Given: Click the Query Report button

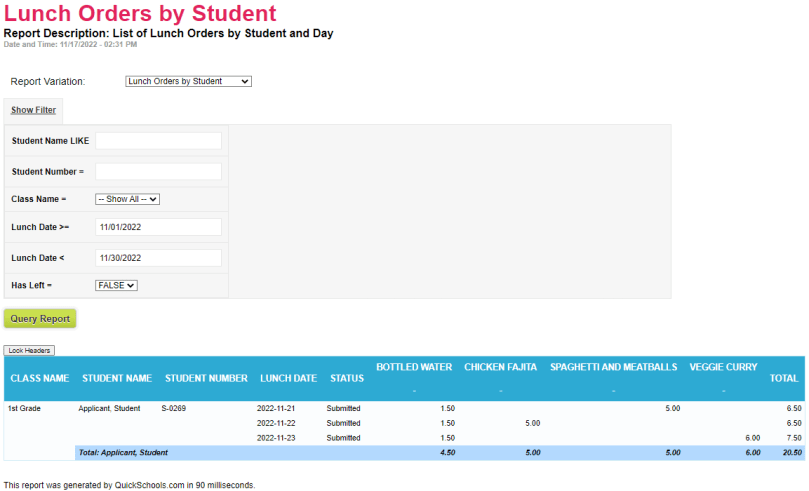Looking at the screenshot, I should point(40,319).
